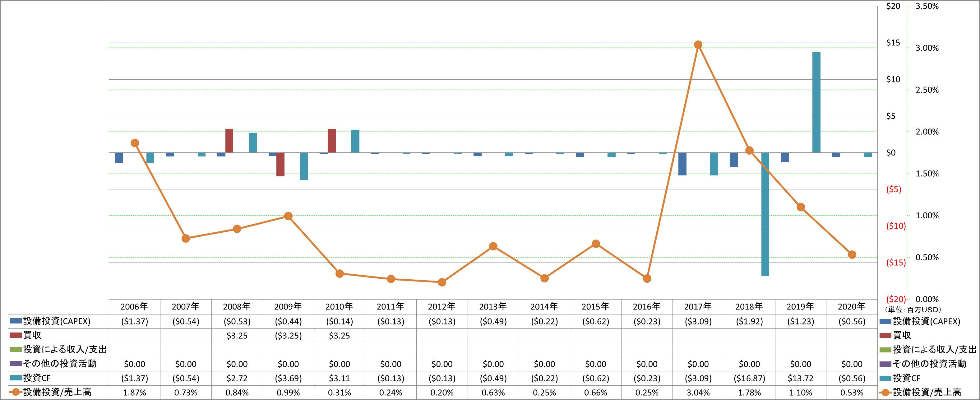This screenshot has width=980, height=400.
Task: Click the ($16.87) 投資CF cell for 2018
Action: coord(749,378)
